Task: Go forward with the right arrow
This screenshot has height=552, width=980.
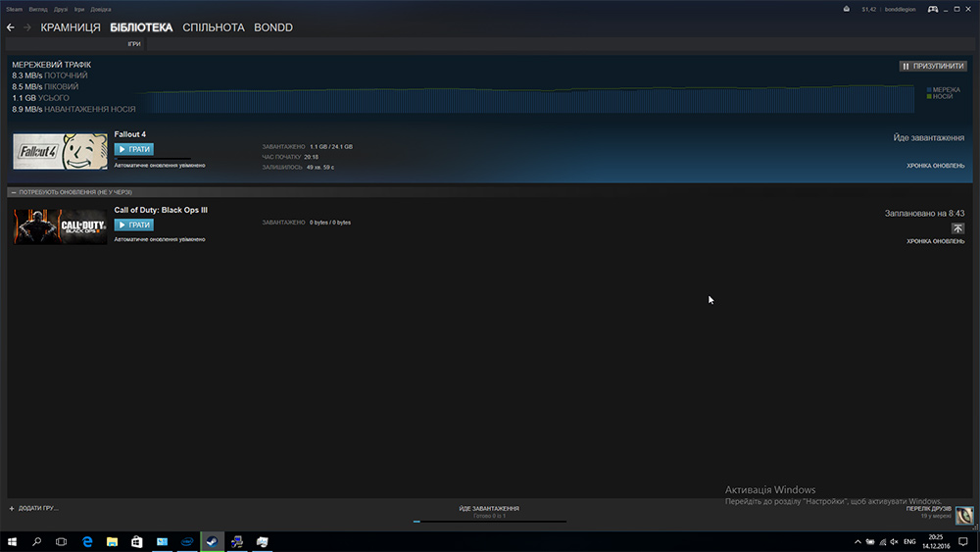Action: coord(26,27)
